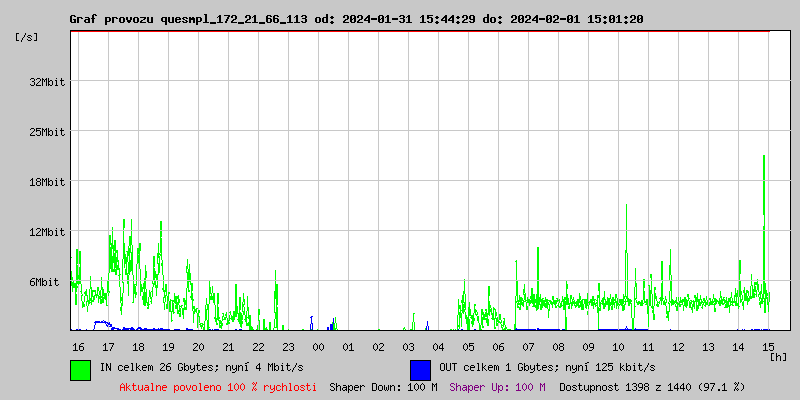The image size is (800, 400).
Task: Click the blue OUT legend swatch
Action: [x=420, y=369]
